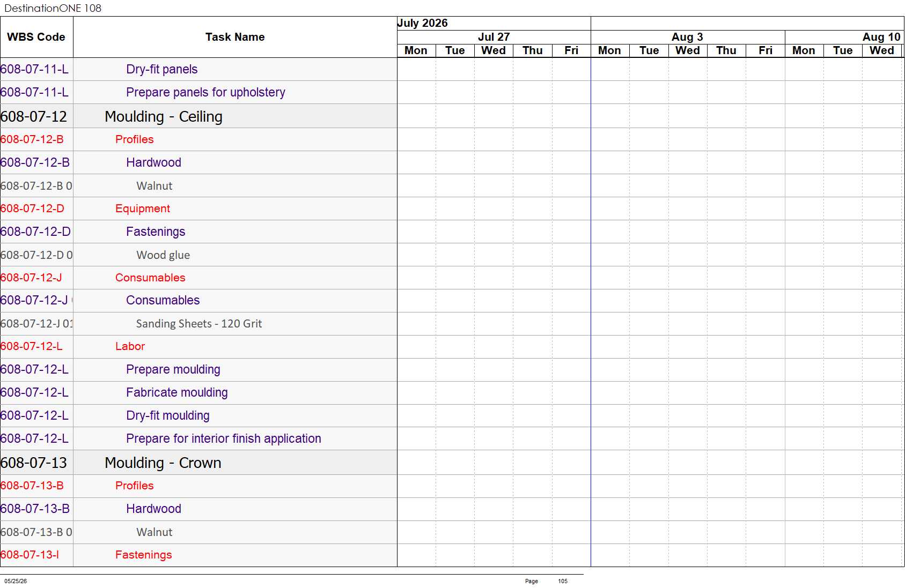
Task: Click the WBS Code column header
Action: [36, 37]
